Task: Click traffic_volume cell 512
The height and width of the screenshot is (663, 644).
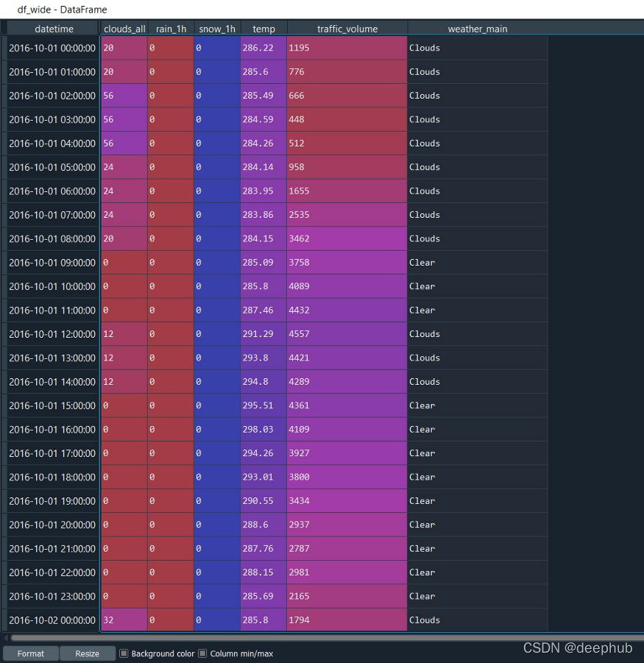Action: coord(347,143)
